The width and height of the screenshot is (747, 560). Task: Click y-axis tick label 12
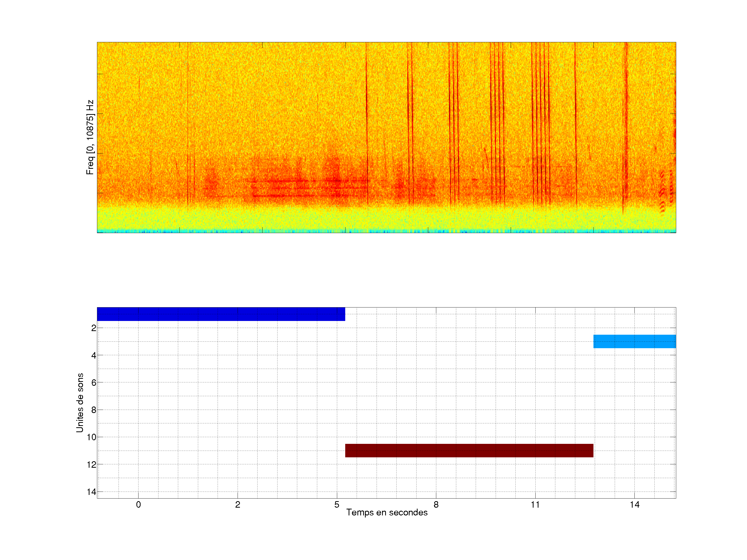coord(91,465)
